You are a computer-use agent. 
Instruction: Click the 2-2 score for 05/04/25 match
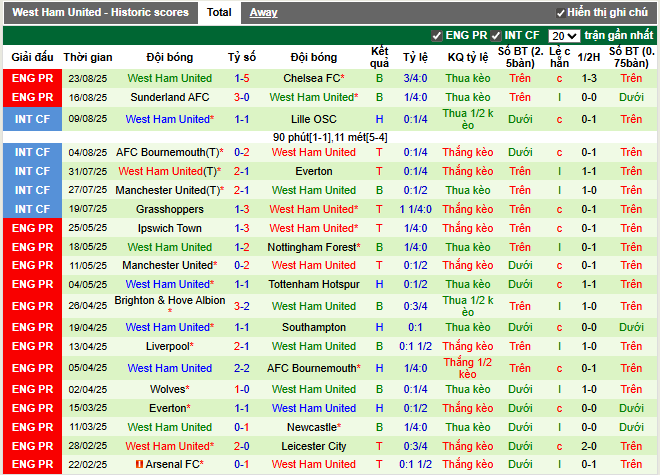click(x=242, y=368)
